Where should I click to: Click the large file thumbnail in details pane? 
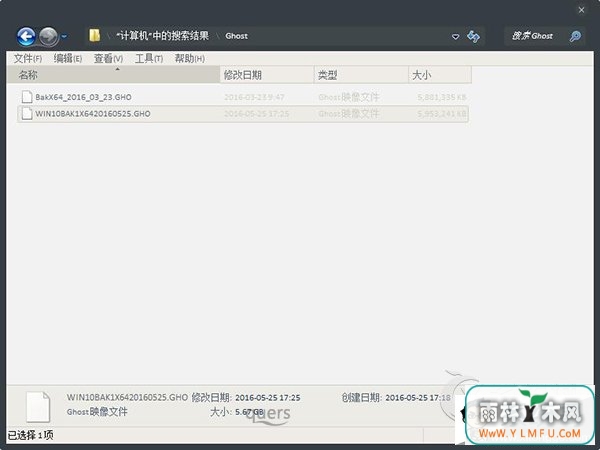tap(38, 406)
